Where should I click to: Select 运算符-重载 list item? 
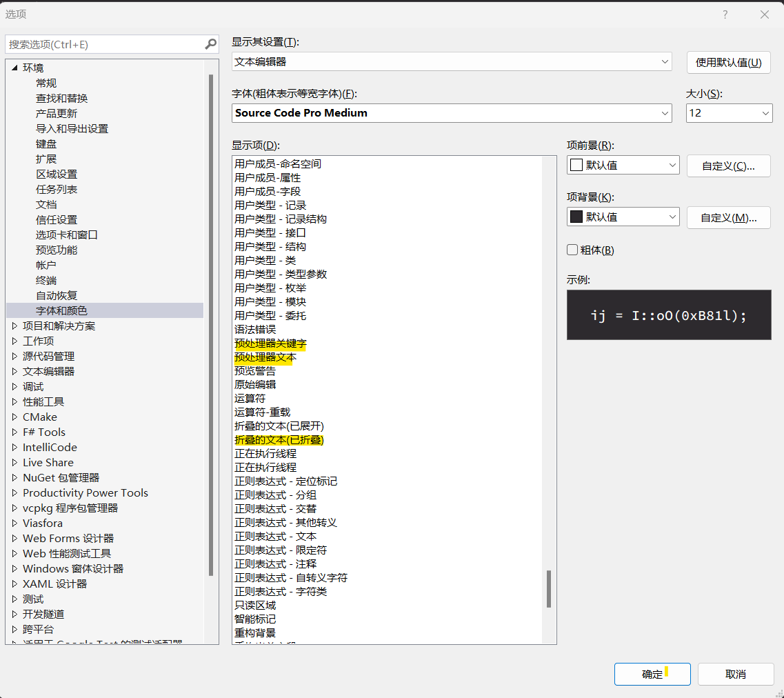(x=263, y=412)
